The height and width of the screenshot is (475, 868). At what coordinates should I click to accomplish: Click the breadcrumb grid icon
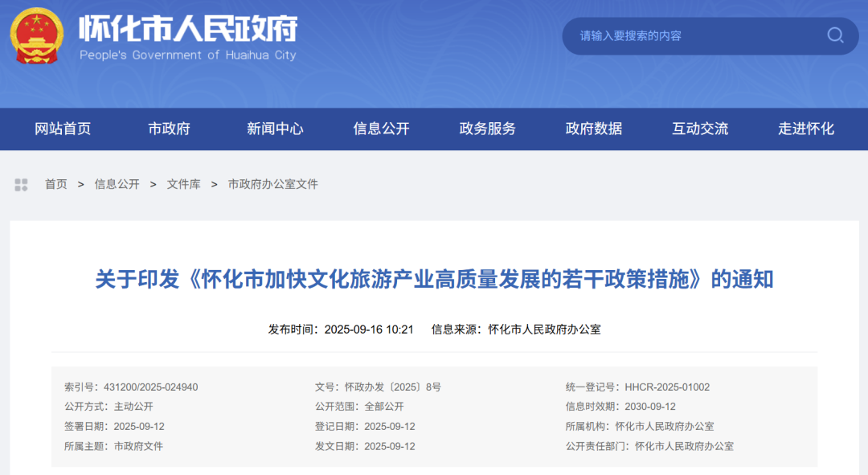(x=21, y=184)
